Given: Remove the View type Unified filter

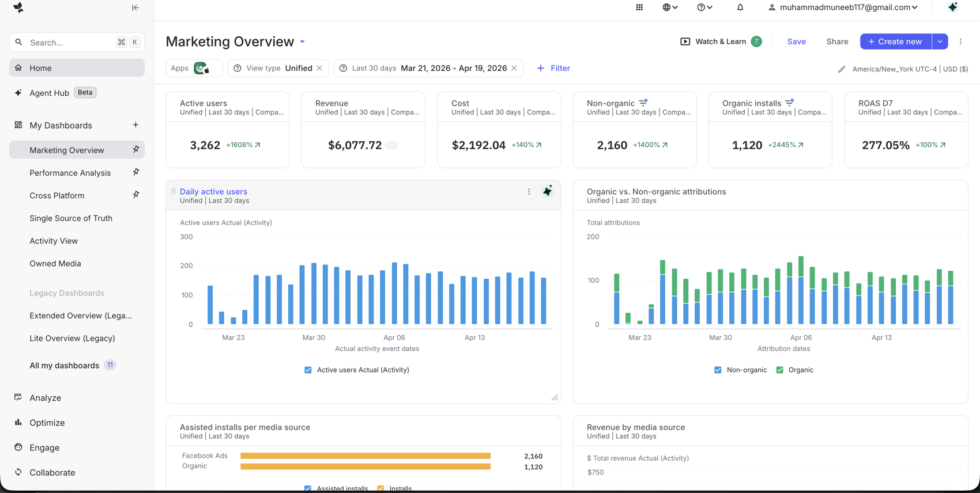Looking at the screenshot, I should [x=319, y=68].
